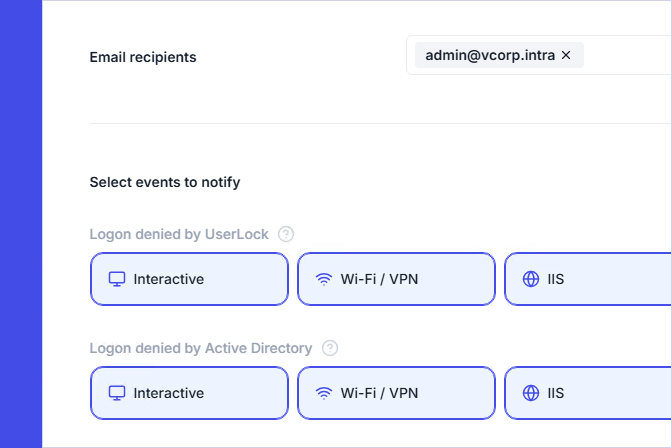Open help icon for Logon denied by Active Directory

[330, 348]
